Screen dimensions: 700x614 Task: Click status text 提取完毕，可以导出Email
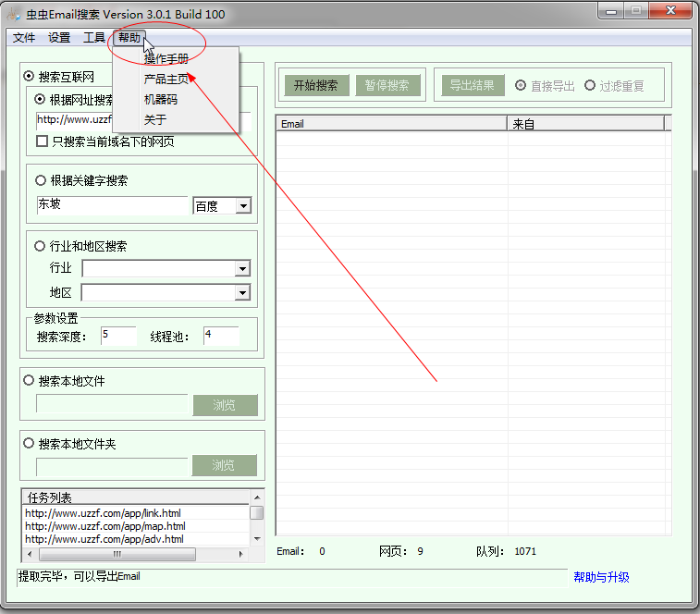click(79, 576)
